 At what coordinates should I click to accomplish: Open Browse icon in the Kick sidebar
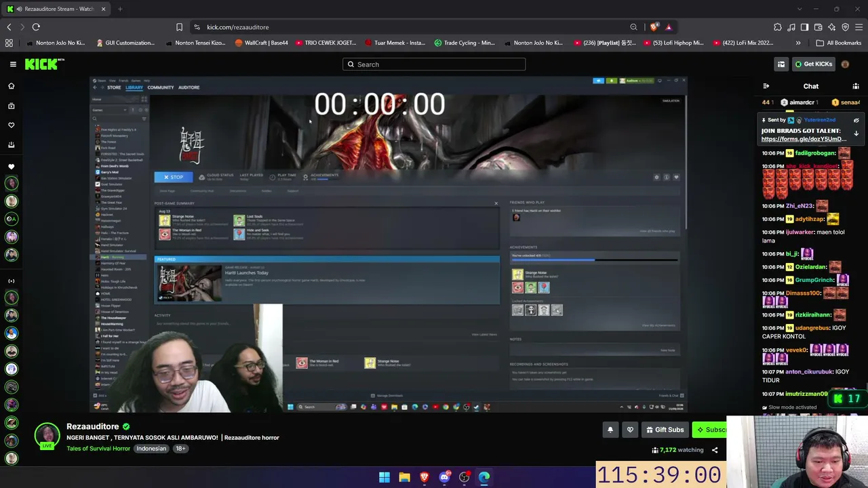pyautogui.click(x=11, y=106)
